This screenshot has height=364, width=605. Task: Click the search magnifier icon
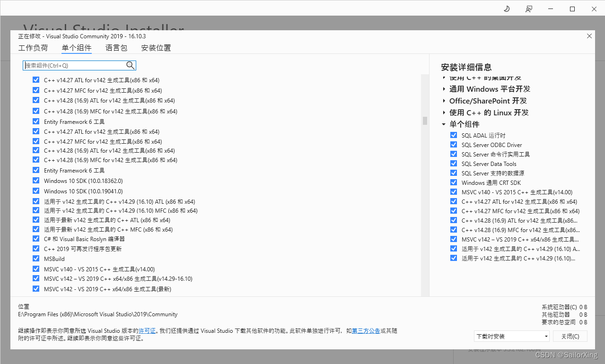tap(130, 65)
